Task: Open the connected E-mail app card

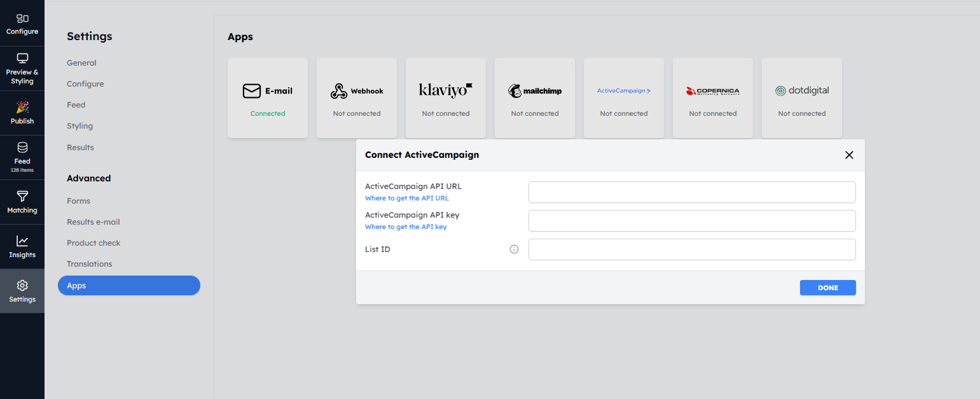Action: pos(268,98)
